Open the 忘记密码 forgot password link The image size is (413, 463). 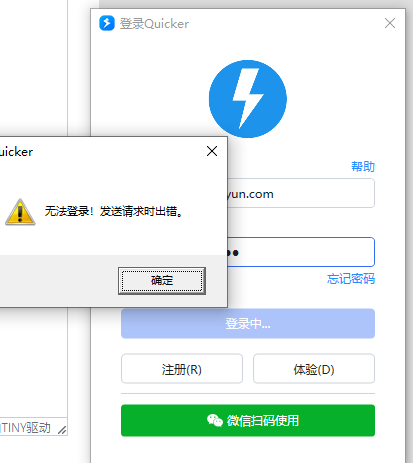(351, 279)
